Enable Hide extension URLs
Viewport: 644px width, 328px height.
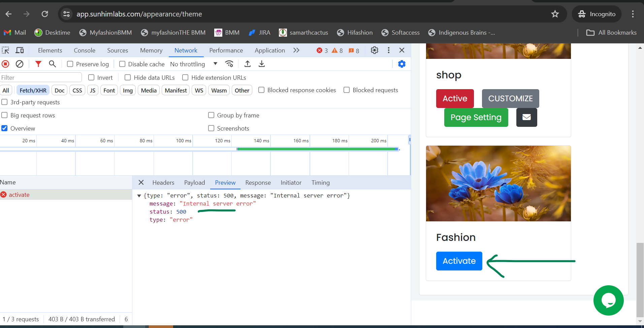[x=185, y=77]
